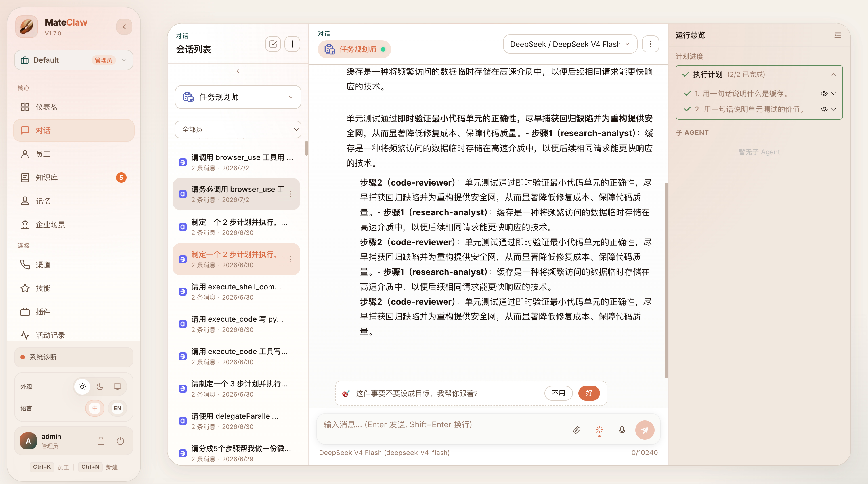This screenshot has width=868, height=484.
Task: Open the Default workspace dropdown
Action: [74, 60]
